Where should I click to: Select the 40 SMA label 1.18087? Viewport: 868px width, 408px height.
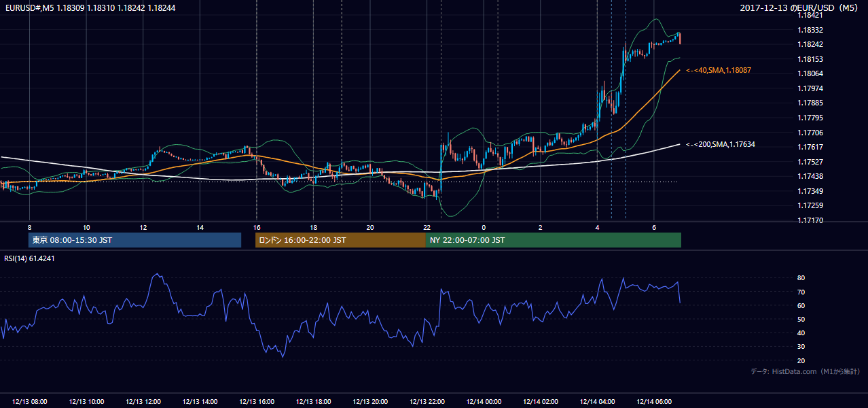click(x=719, y=70)
